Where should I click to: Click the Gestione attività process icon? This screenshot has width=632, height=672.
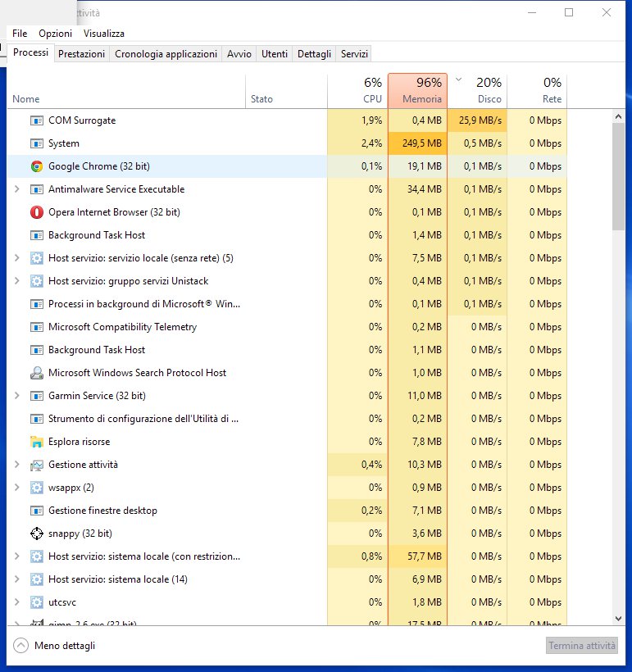tap(36, 465)
